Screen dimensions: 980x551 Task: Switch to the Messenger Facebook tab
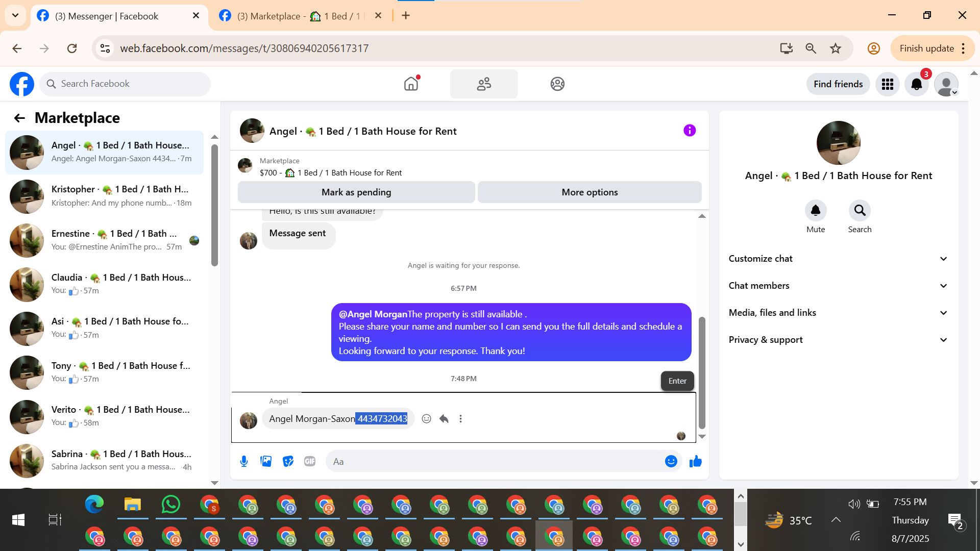click(x=119, y=16)
